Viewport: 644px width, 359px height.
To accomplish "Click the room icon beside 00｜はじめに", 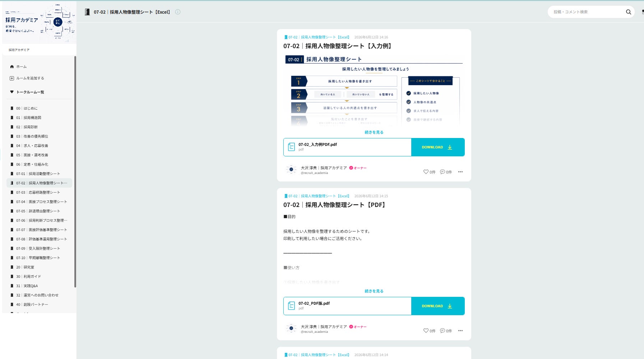I will [x=12, y=108].
